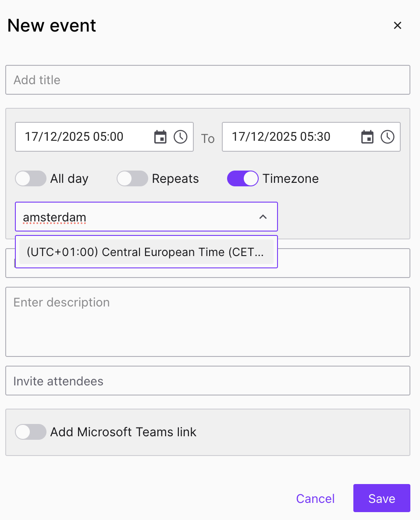The width and height of the screenshot is (420, 520).
Task: Focus the Invite attendees field
Action: pyautogui.click(x=208, y=381)
